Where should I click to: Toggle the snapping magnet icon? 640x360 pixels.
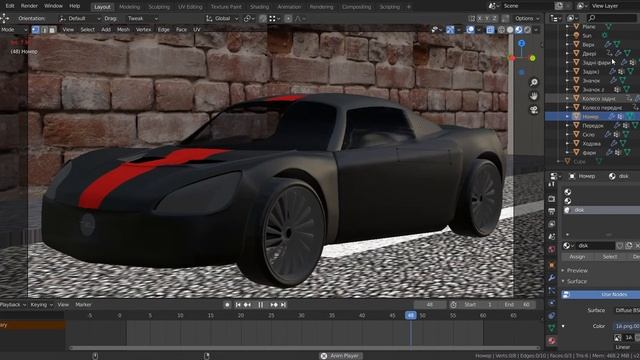(x=263, y=18)
